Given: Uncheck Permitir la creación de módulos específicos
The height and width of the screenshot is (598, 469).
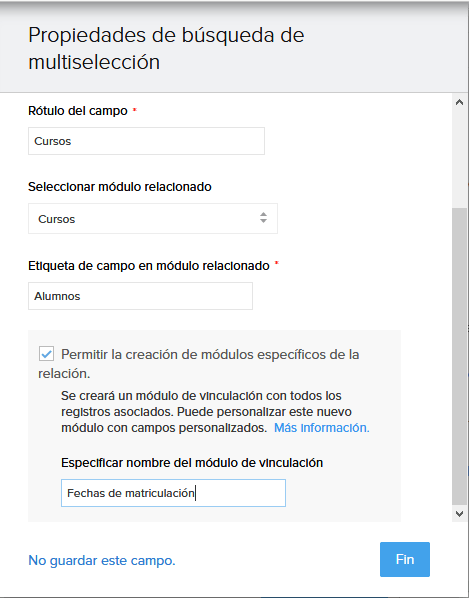Looking at the screenshot, I should 47,354.
